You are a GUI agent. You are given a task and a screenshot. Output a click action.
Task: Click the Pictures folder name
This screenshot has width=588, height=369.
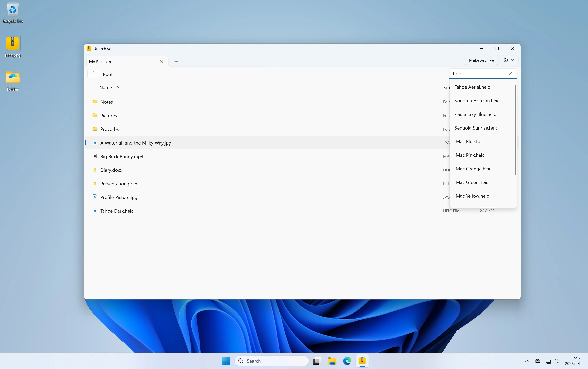point(109,116)
